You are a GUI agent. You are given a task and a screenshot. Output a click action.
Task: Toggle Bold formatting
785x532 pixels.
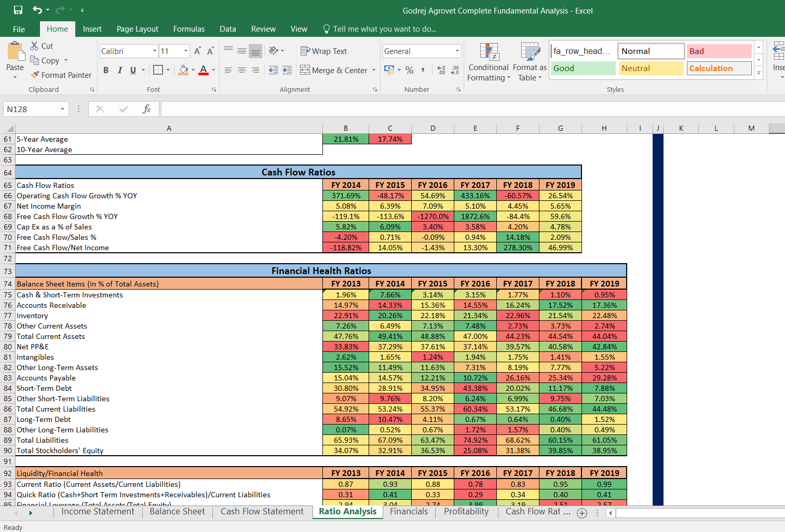point(106,70)
